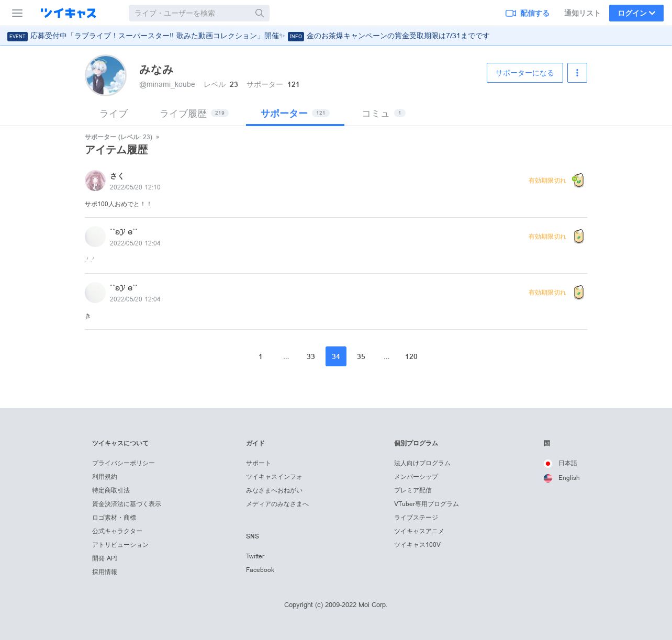672x640 pixels.
Task: Open 資金決済法に基づく表示 link
Action: [127, 504]
